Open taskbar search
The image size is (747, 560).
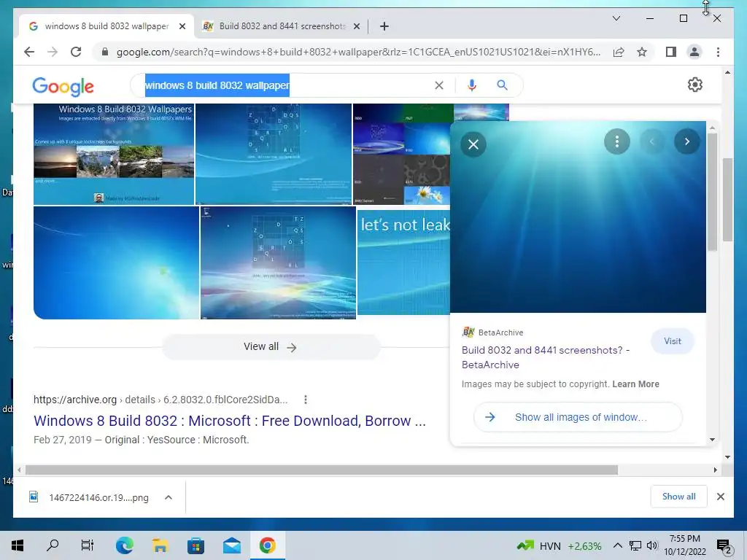pyautogui.click(x=53, y=545)
